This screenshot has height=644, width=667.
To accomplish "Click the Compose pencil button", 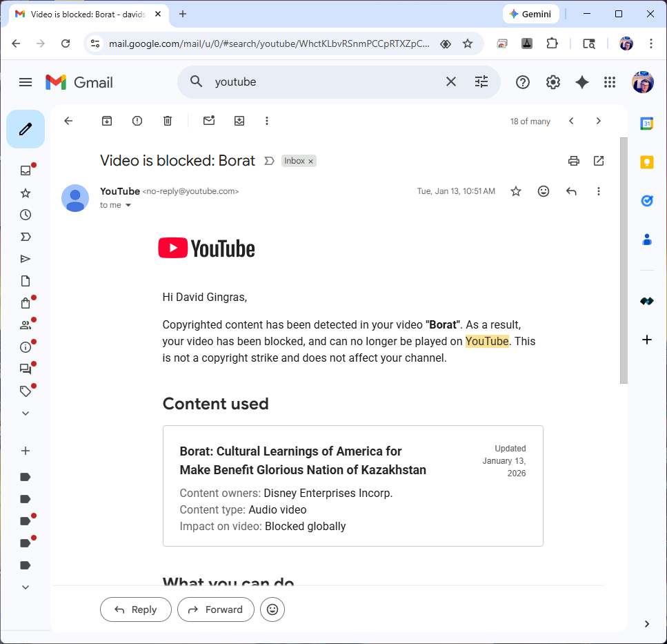I will click(26, 129).
